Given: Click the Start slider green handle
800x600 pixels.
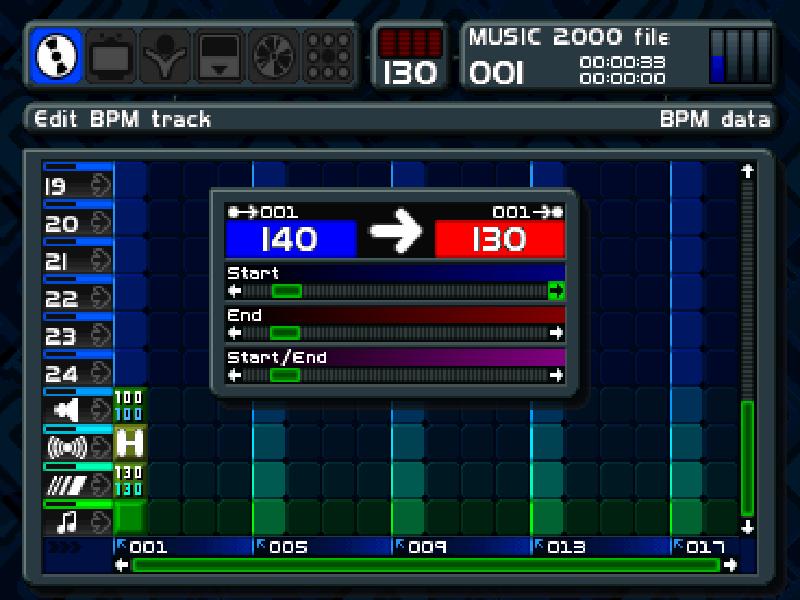Looking at the screenshot, I should (x=287, y=291).
